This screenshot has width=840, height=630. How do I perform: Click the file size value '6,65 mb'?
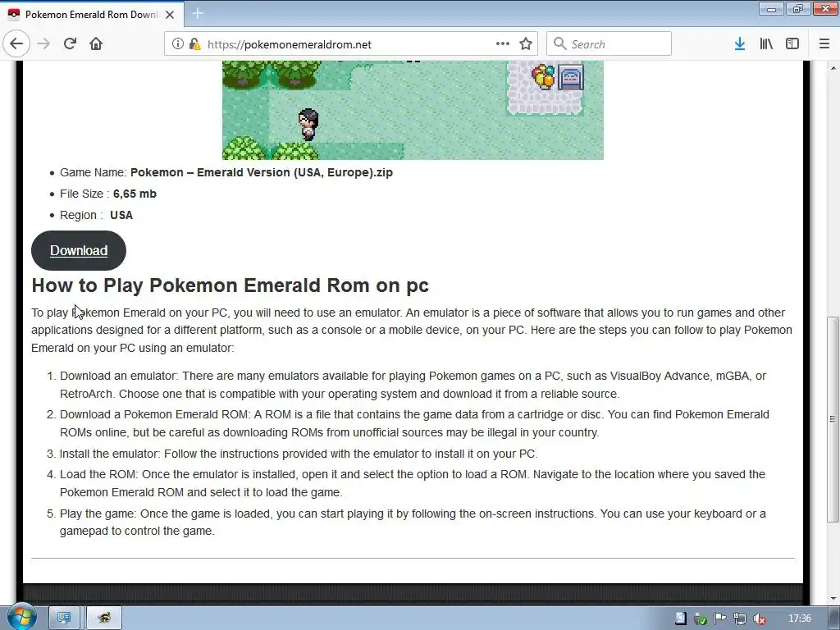pos(135,194)
